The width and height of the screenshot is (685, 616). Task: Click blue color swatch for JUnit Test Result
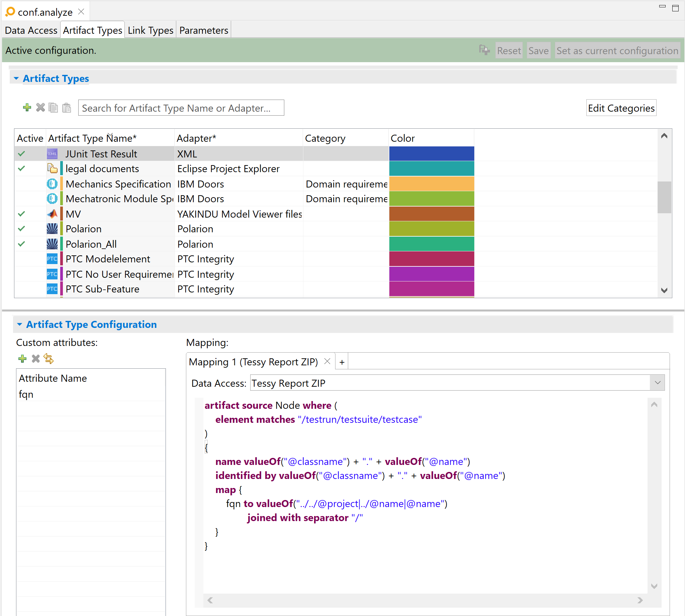(x=431, y=154)
